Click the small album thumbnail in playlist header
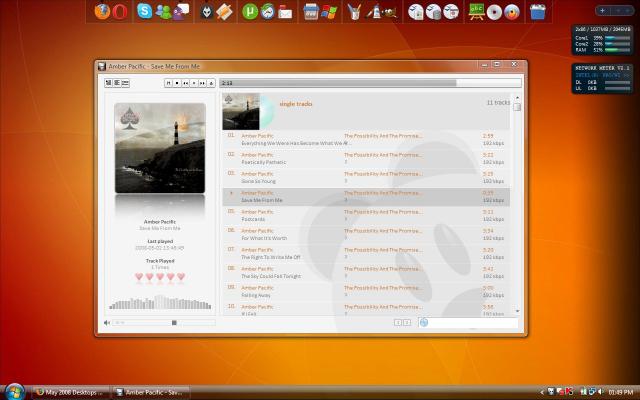This screenshot has width=640, height=400. point(241,111)
